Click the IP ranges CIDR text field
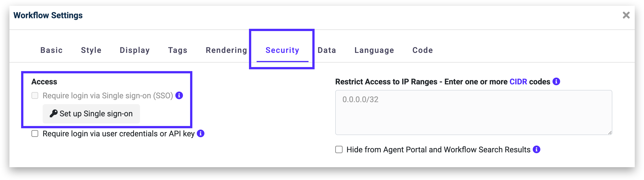The height and width of the screenshot is (180, 644). [473, 112]
